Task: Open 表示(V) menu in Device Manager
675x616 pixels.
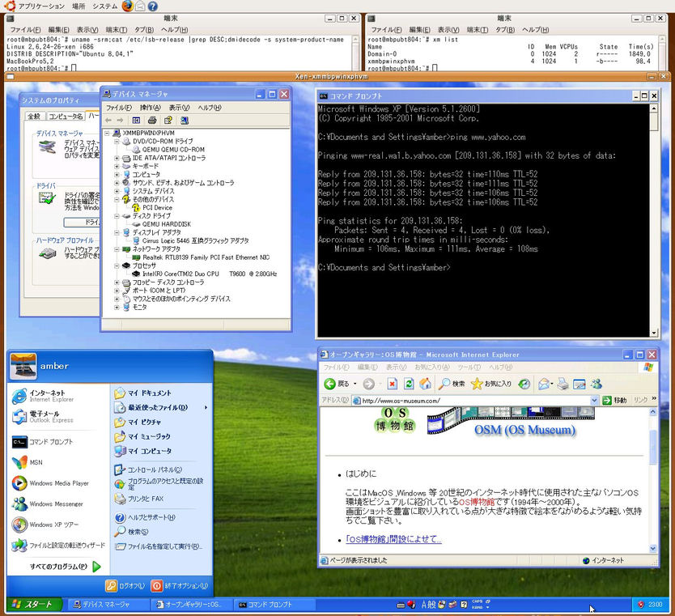Action: 179,107
